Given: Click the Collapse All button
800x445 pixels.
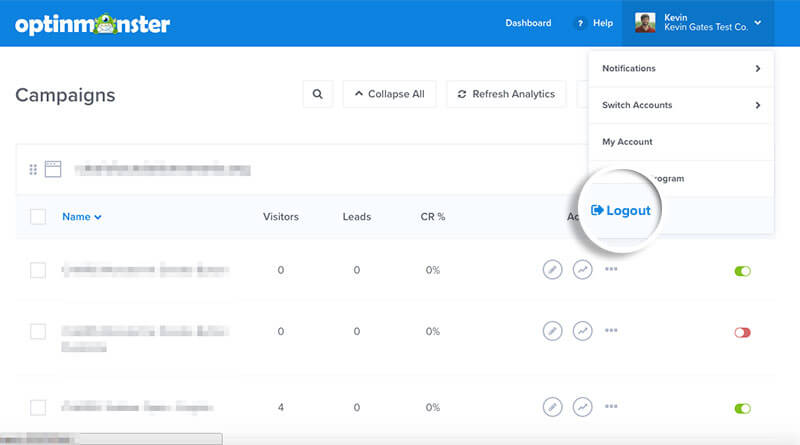Looking at the screenshot, I should click(x=389, y=94).
